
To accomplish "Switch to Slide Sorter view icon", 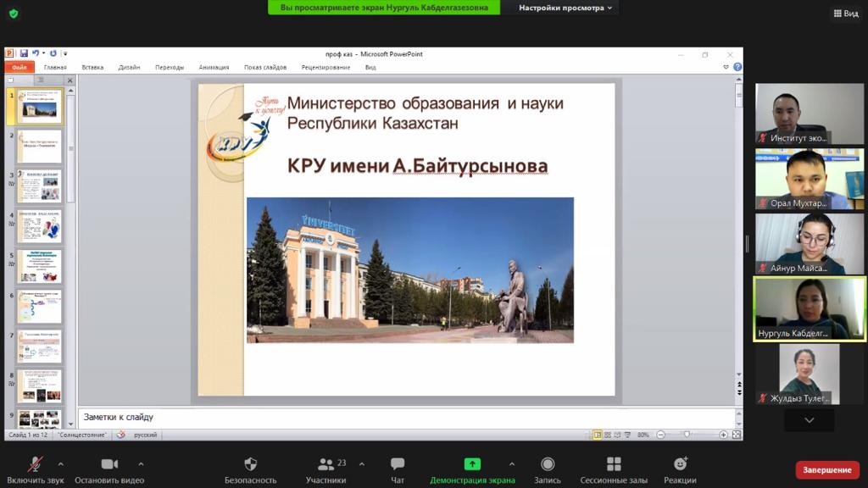I will pos(608,435).
